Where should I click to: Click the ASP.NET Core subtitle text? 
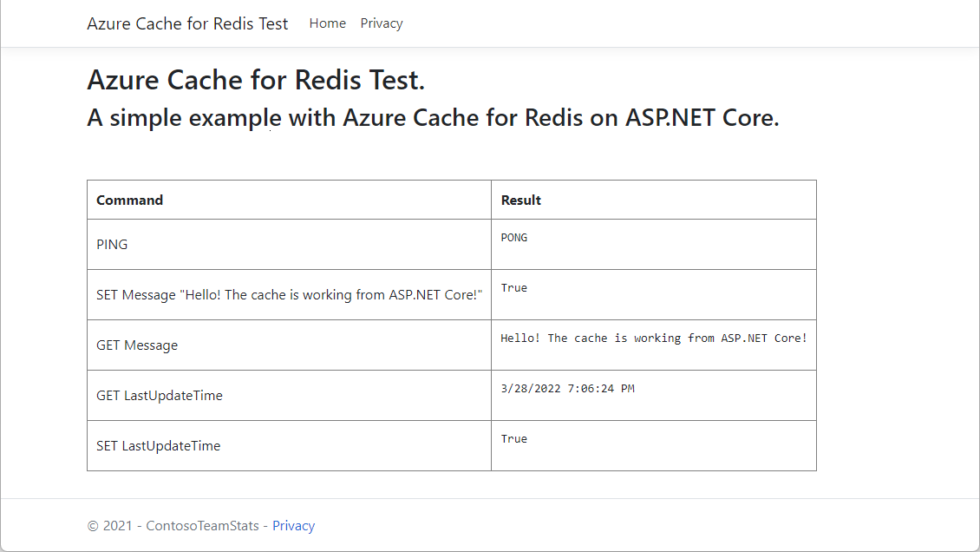[x=432, y=117]
